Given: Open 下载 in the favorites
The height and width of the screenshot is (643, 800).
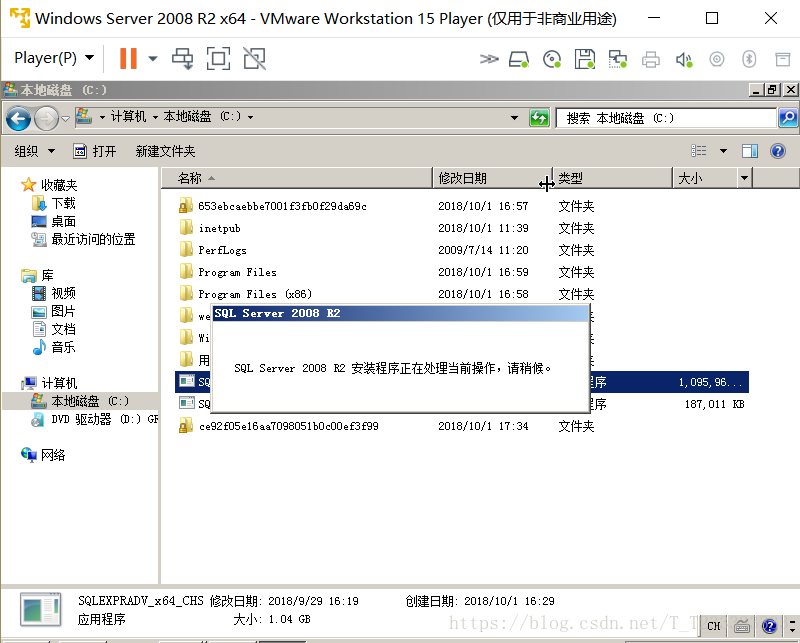Looking at the screenshot, I should (54, 203).
